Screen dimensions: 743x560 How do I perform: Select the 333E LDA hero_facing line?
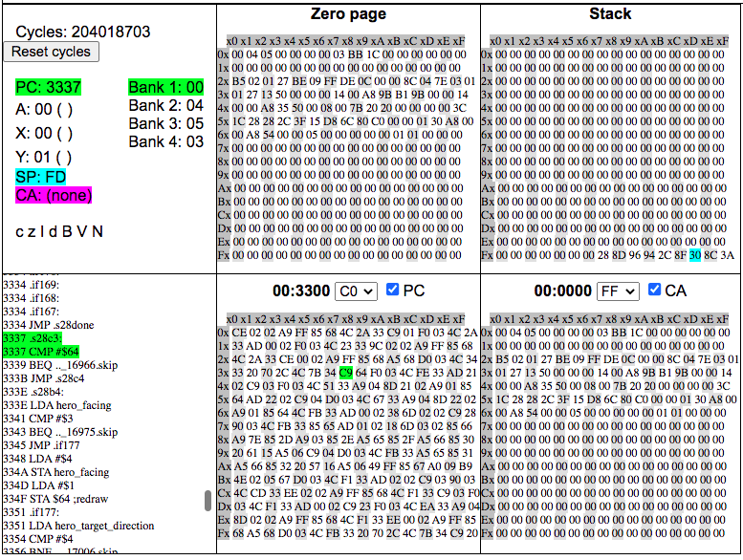pos(57,404)
